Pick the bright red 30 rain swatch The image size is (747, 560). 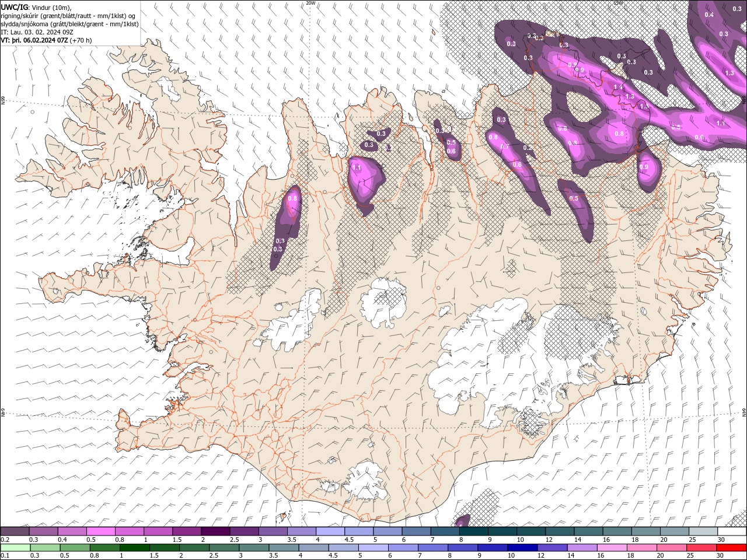click(731, 547)
